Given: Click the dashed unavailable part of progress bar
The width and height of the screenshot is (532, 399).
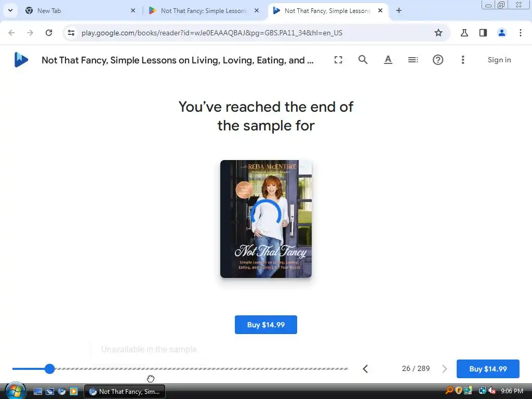Looking at the screenshot, I should [x=202, y=369].
